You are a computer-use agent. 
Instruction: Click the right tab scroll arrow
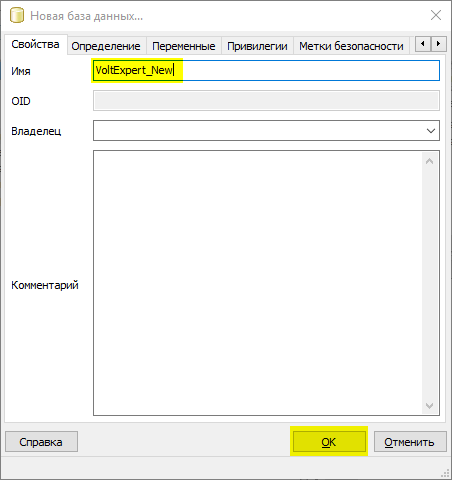[439, 44]
